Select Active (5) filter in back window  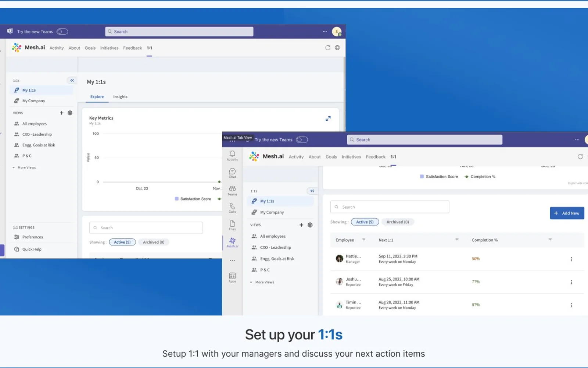(x=122, y=242)
